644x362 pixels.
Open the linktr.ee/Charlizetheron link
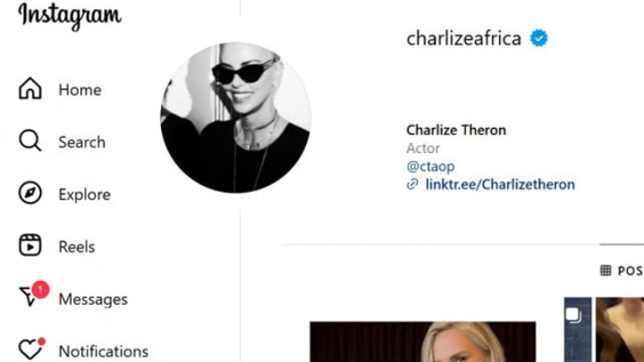click(x=500, y=184)
